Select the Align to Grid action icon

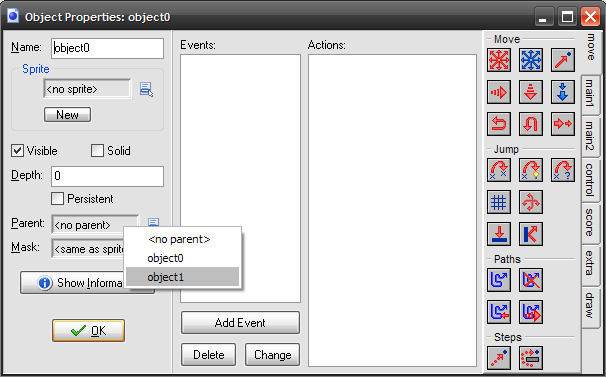pyautogui.click(x=499, y=202)
